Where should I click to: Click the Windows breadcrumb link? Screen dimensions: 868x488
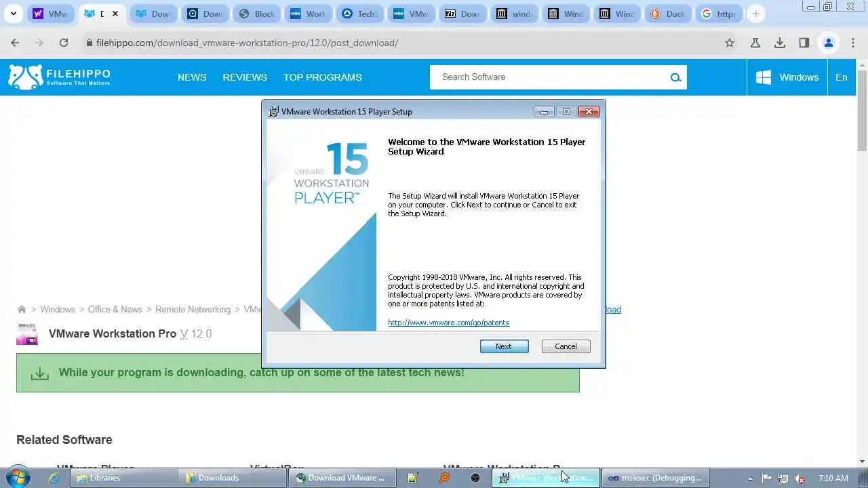[x=58, y=310]
